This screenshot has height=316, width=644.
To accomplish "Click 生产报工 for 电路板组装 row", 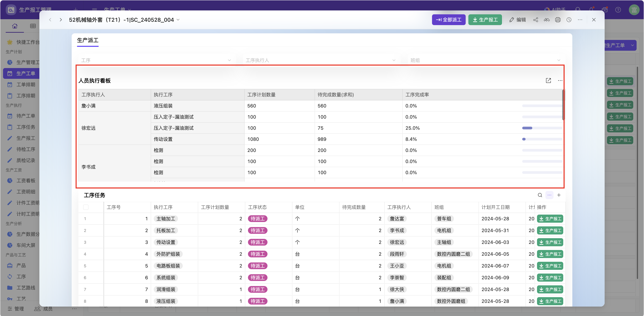I will pyautogui.click(x=550, y=266).
